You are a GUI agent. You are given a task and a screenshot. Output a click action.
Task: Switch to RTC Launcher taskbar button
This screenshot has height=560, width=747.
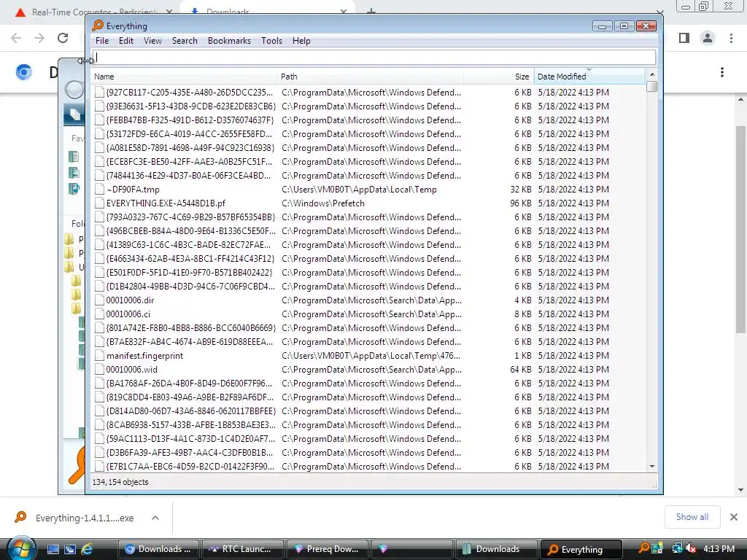tap(243, 549)
